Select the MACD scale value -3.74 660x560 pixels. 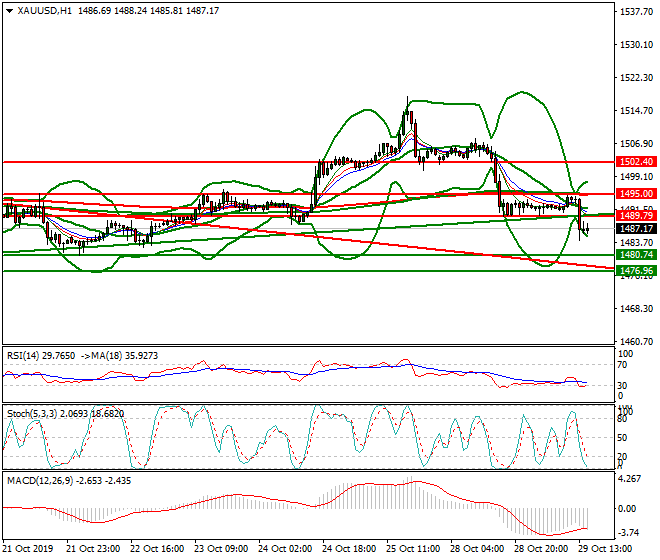[628, 533]
